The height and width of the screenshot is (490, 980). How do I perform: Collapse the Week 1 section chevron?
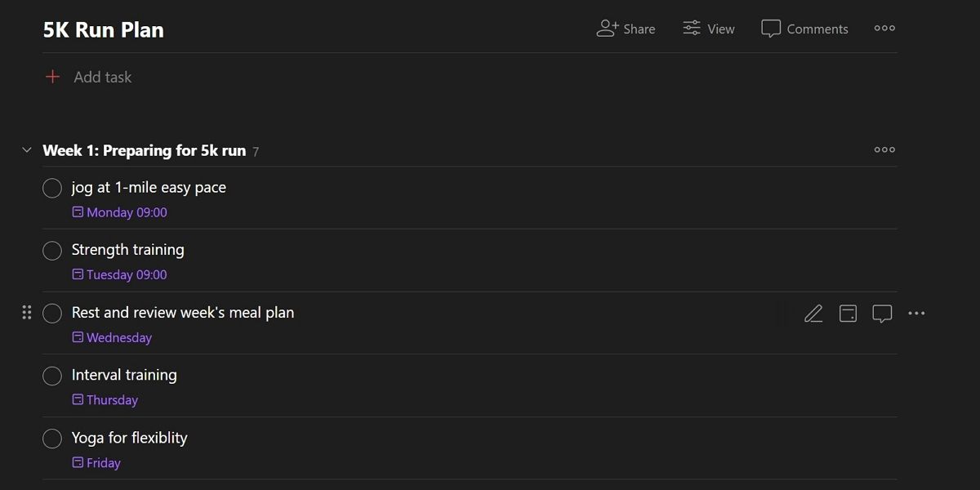click(25, 149)
